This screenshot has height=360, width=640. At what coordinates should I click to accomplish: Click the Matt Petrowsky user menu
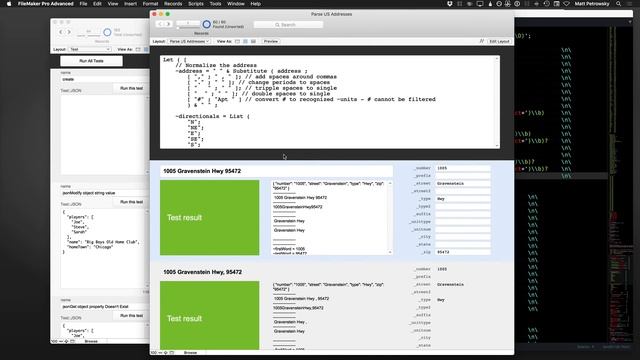592,4
